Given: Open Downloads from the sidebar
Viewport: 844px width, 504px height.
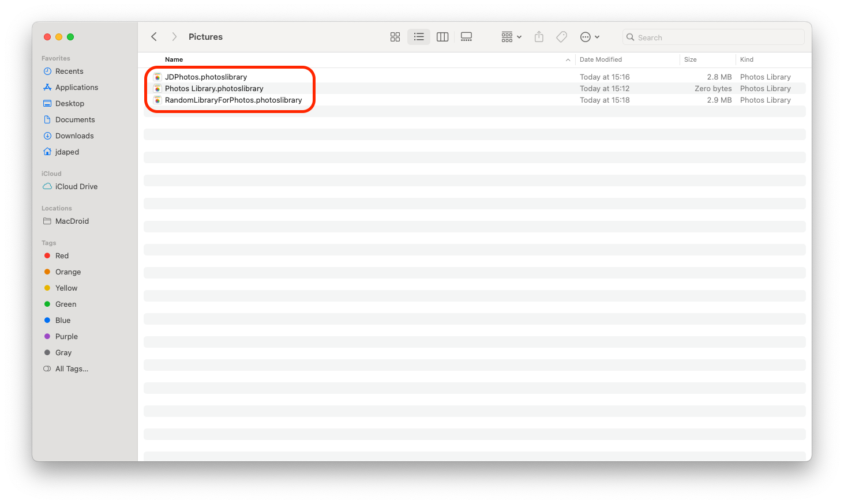Looking at the screenshot, I should (74, 136).
